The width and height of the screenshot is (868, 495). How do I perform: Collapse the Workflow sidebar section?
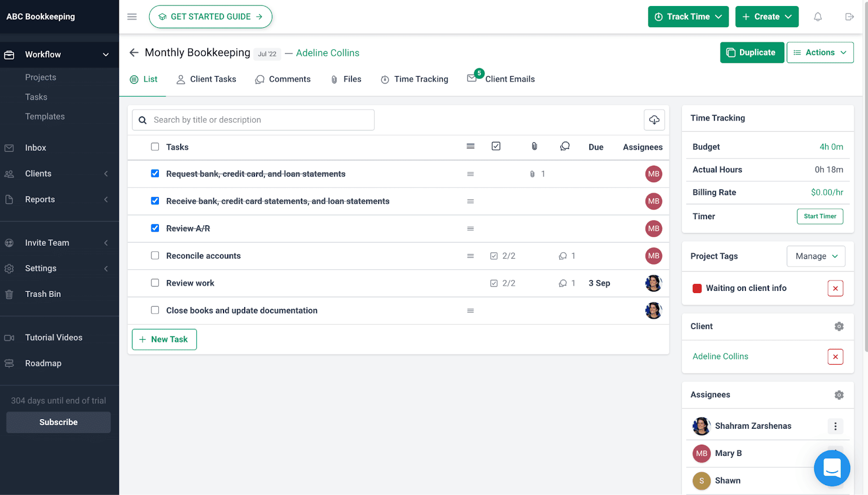click(106, 55)
